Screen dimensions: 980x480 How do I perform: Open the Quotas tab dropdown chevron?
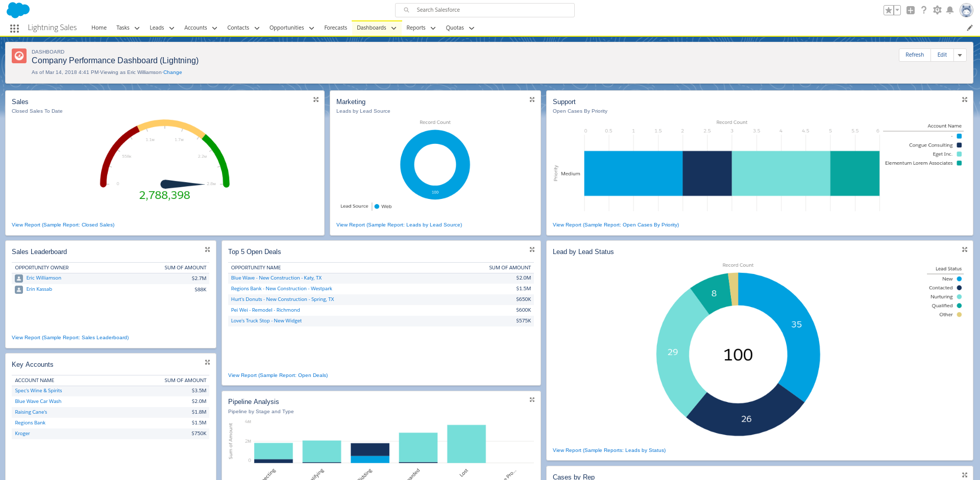click(472, 29)
